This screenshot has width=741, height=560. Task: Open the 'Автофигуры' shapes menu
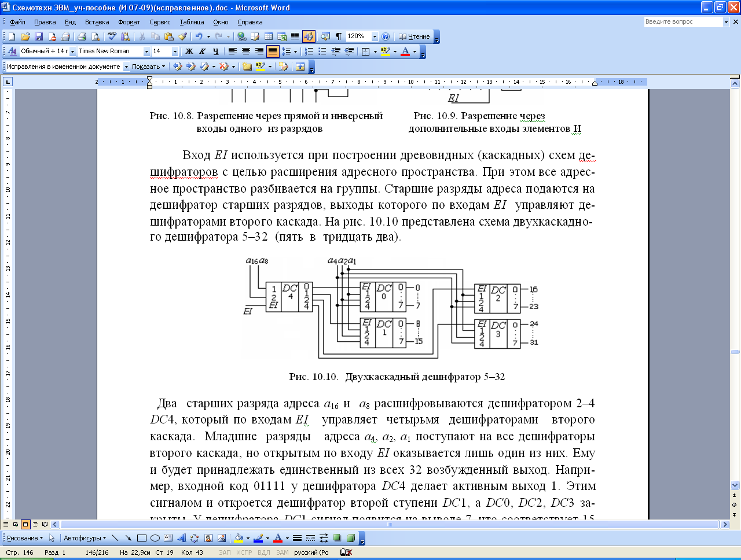pyautogui.click(x=85, y=538)
